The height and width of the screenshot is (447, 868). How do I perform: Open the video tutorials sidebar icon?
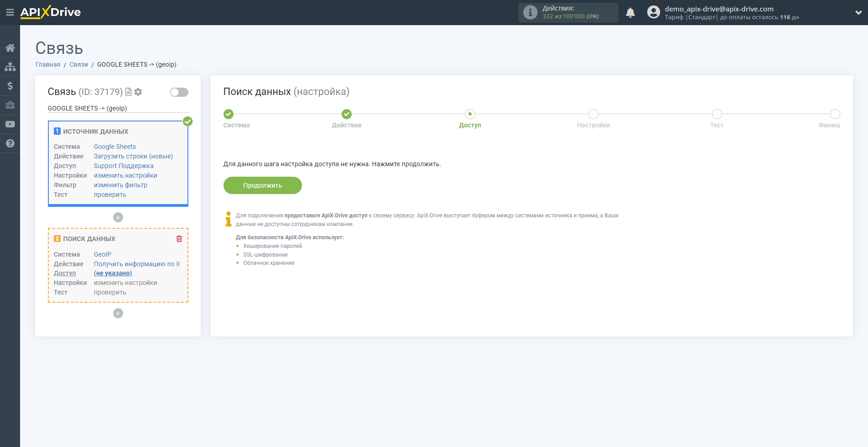tap(10, 124)
